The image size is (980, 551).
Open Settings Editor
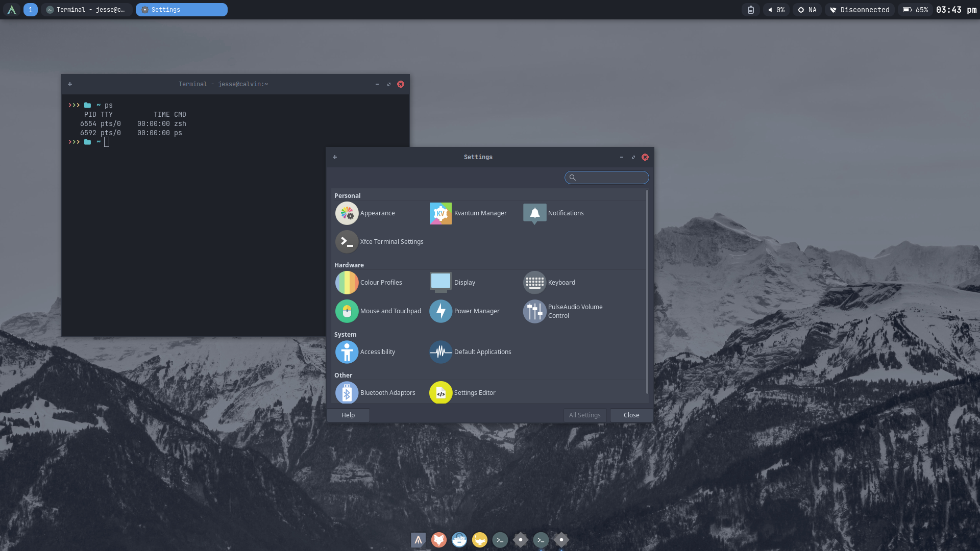pyautogui.click(x=463, y=393)
